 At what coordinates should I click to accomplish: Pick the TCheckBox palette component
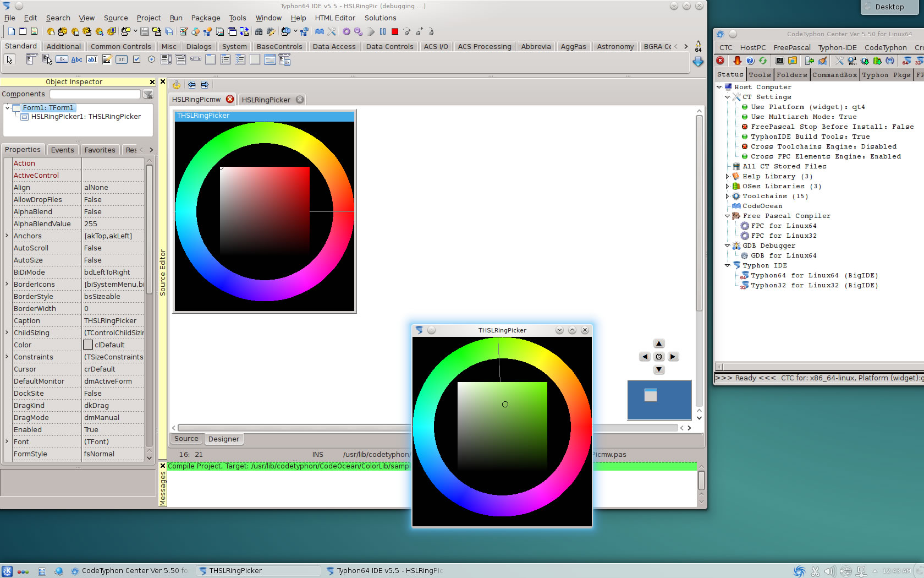[136, 59]
